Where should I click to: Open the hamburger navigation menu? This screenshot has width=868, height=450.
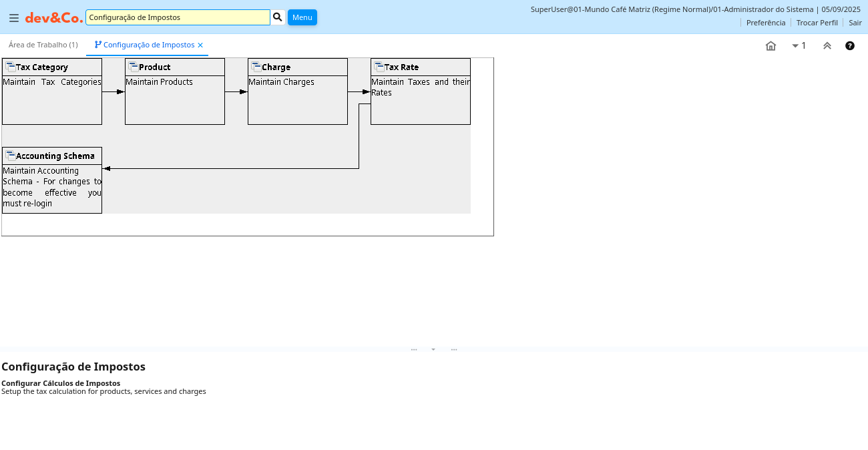coord(14,18)
